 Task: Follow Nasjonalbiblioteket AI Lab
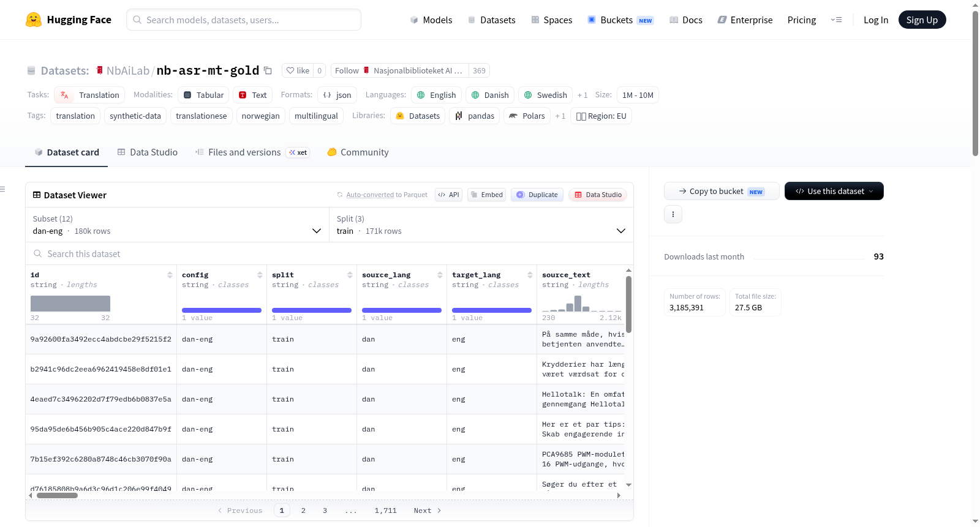pyautogui.click(x=347, y=70)
